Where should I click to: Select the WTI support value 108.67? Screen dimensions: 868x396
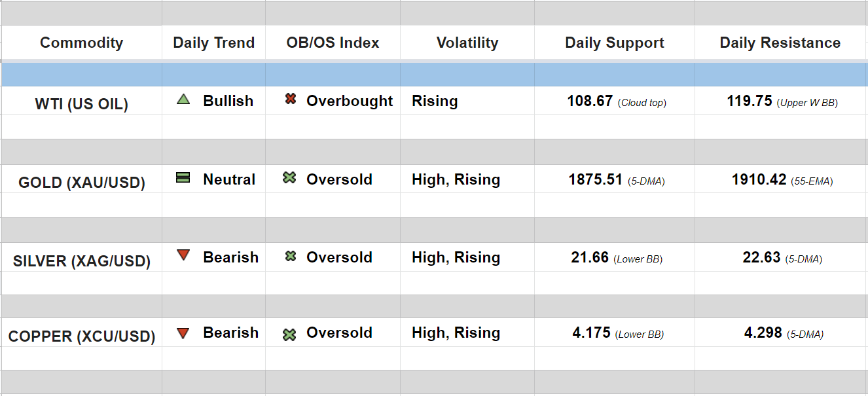(x=590, y=101)
